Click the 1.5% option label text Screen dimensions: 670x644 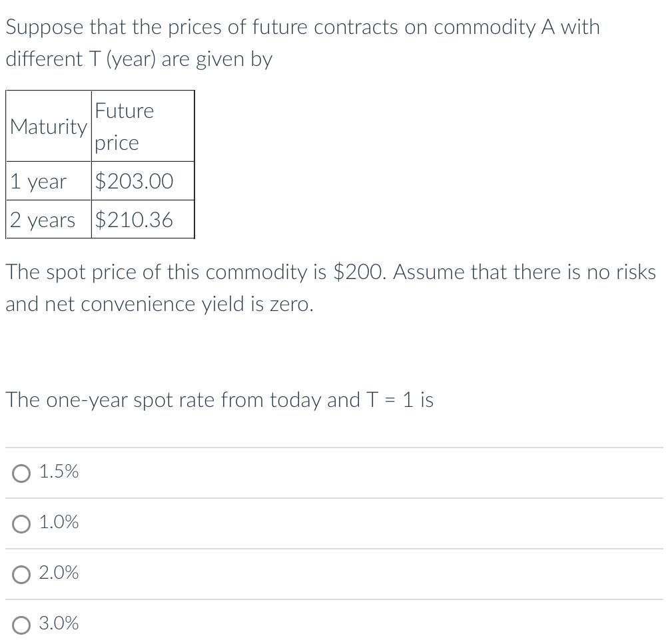click(x=59, y=473)
